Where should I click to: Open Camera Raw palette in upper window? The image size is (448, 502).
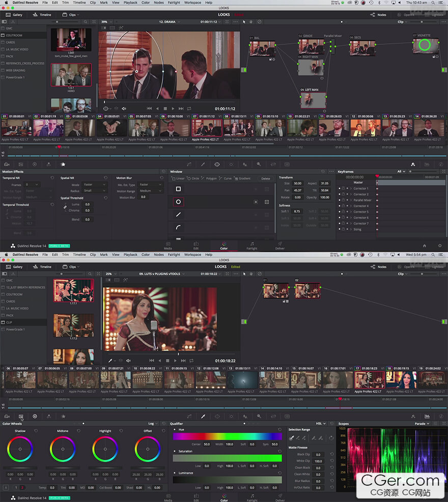tap(7, 164)
